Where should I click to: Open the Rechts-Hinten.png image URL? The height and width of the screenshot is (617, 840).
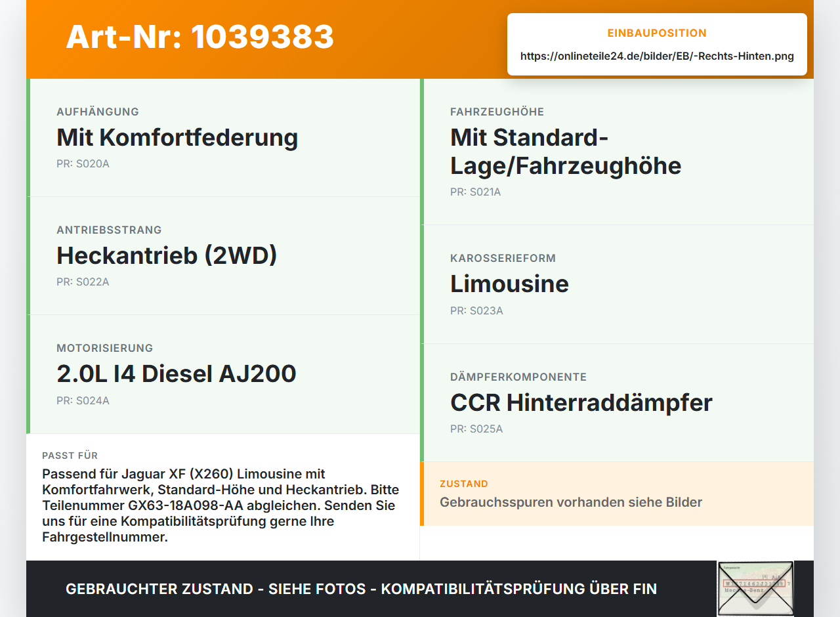click(657, 56)
